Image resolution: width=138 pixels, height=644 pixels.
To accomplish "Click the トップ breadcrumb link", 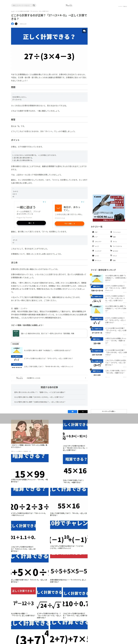I will click(13, 11).
